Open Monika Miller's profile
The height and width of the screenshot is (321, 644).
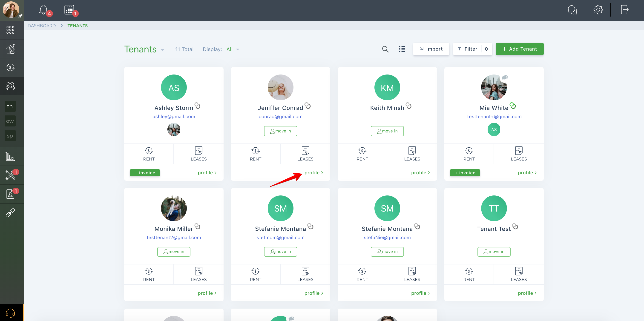tap(207, 293)
